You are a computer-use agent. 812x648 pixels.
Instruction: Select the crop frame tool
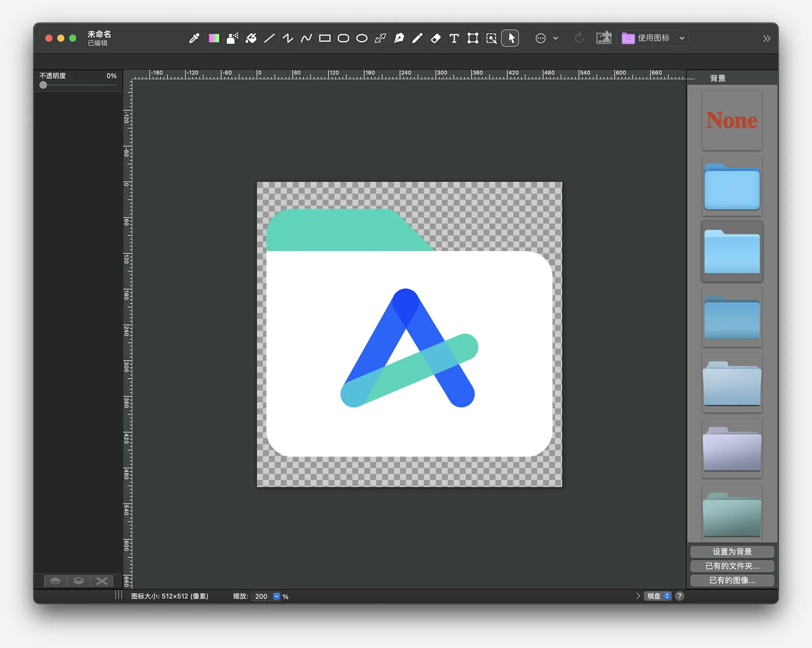tap(473, 38)
